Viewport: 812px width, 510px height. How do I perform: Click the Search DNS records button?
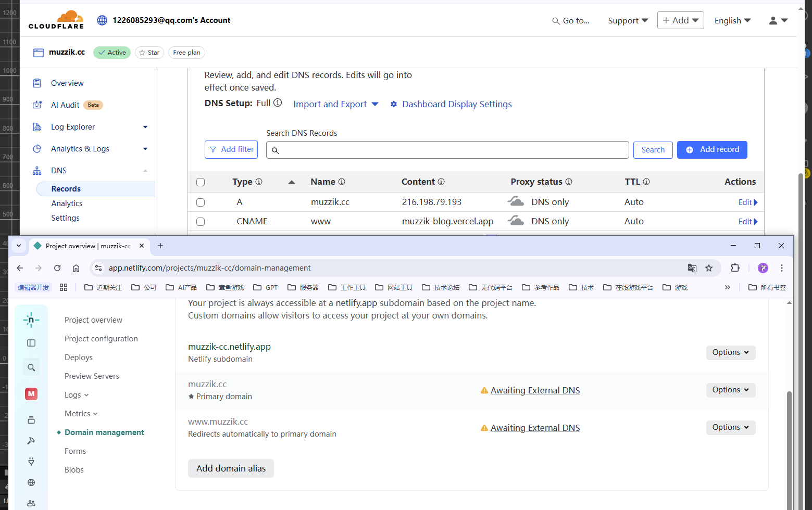(x=653, y=150)
